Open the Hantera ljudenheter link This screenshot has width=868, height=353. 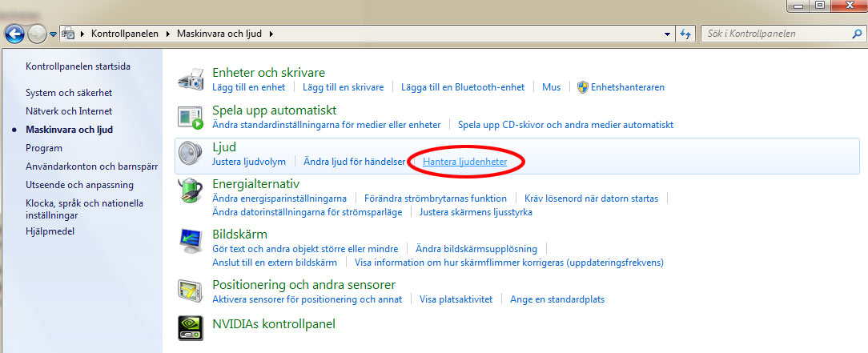[x=464, y=162]
